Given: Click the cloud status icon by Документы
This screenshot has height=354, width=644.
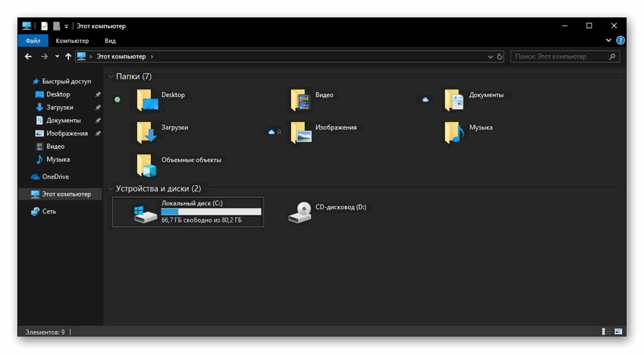Looking at the screenshot, I should tap(425, 99).
